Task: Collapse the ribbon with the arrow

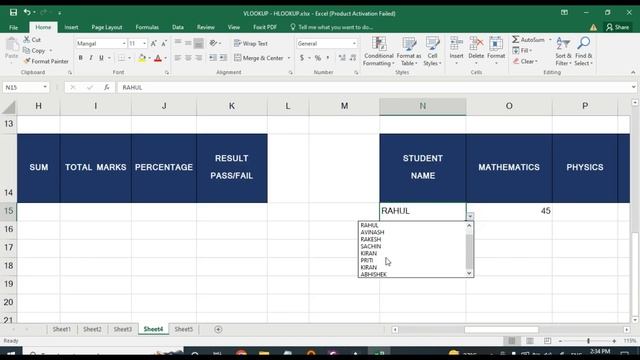Action: [x=633, y=72]
